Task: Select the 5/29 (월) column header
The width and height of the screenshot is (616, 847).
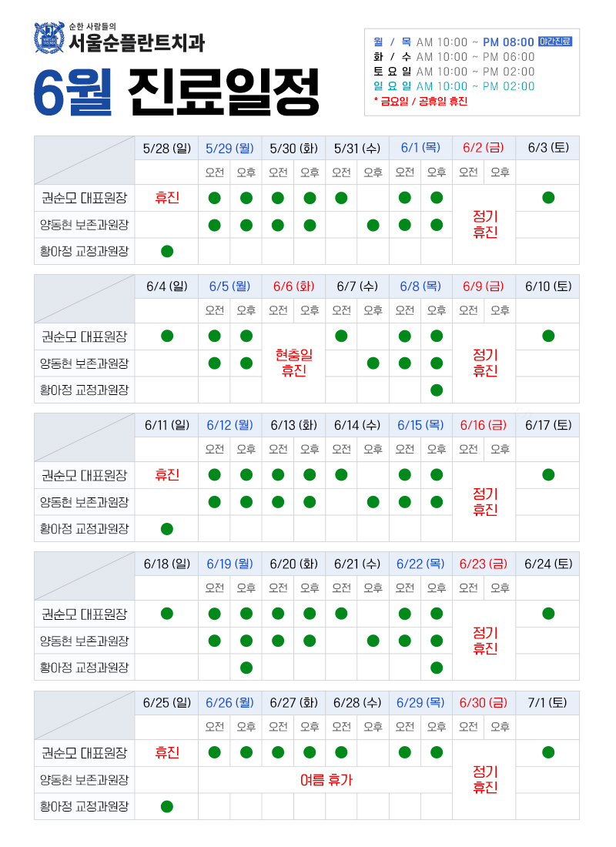Action: [230, 148]
